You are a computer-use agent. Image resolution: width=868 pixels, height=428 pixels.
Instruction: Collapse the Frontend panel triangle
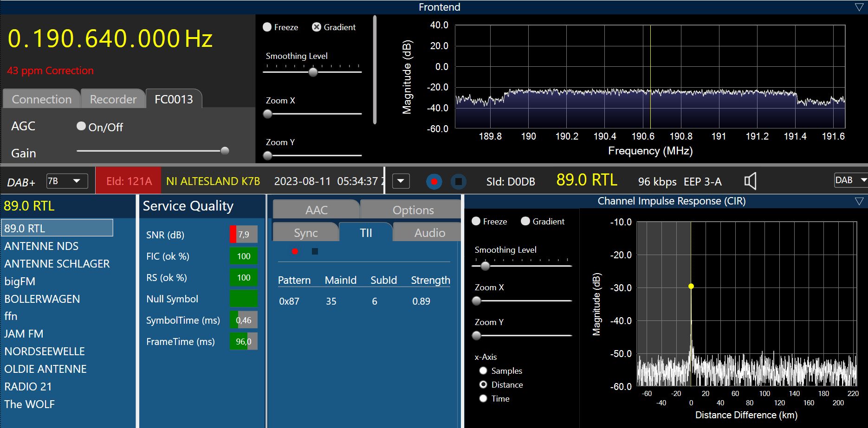(859, 7)
